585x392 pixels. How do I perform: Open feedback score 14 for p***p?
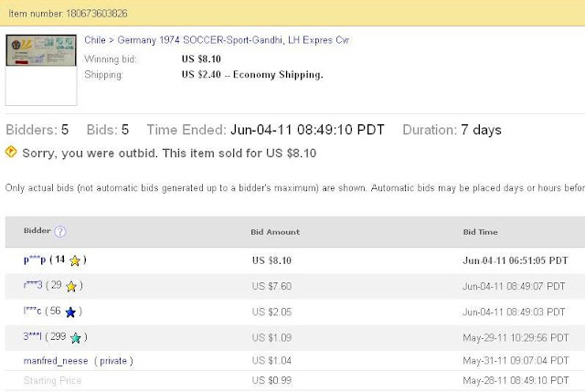click(x=59, y=260)
